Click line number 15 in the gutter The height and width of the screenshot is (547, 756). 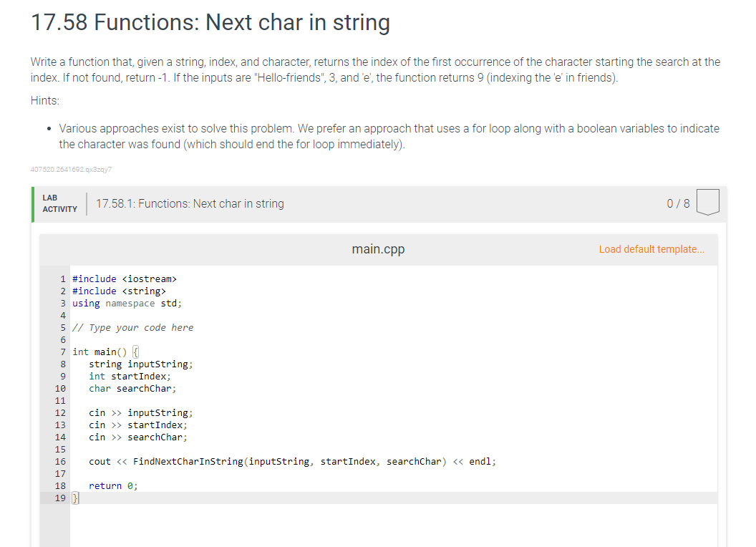(60, 450)
